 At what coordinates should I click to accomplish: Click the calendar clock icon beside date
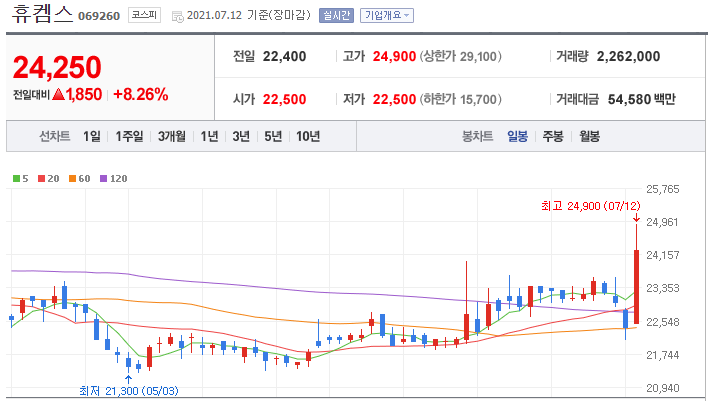[178, 17]
